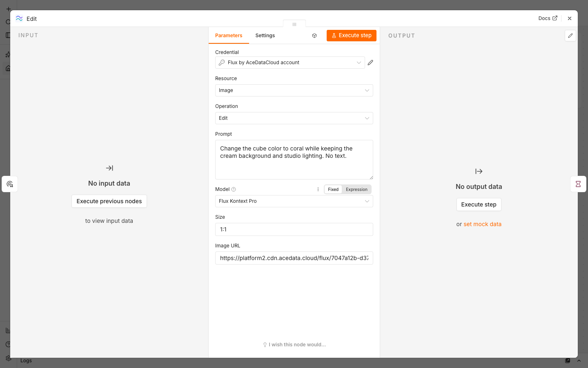This screenshot has height=368, width=588.
Task: Click the Model help question mark icon
Action: [234, 189]
